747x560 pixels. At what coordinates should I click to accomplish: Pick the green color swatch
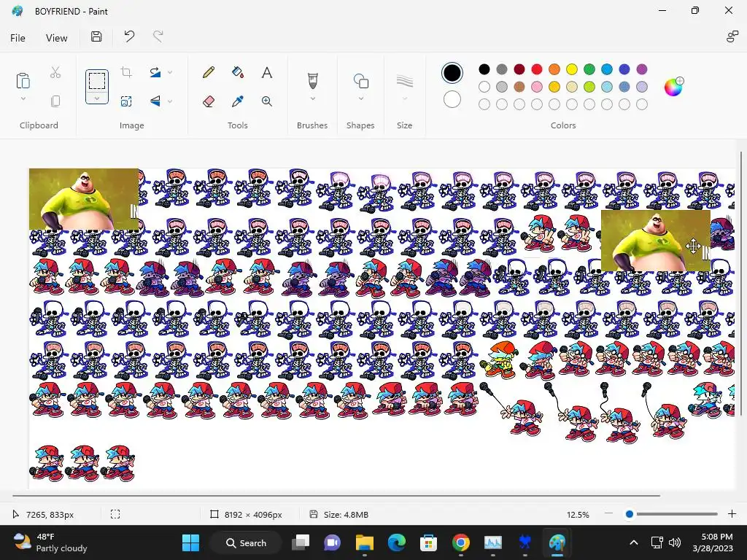click(589, 69)
